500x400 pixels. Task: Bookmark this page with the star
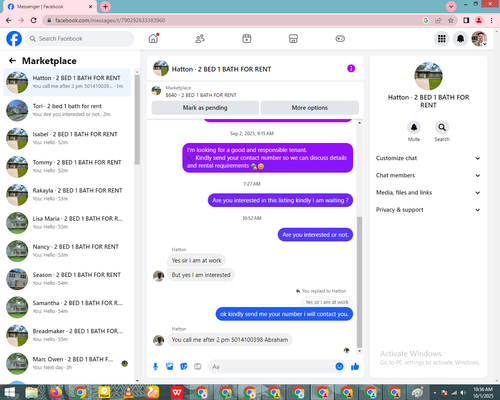click(x=451, y=20)
